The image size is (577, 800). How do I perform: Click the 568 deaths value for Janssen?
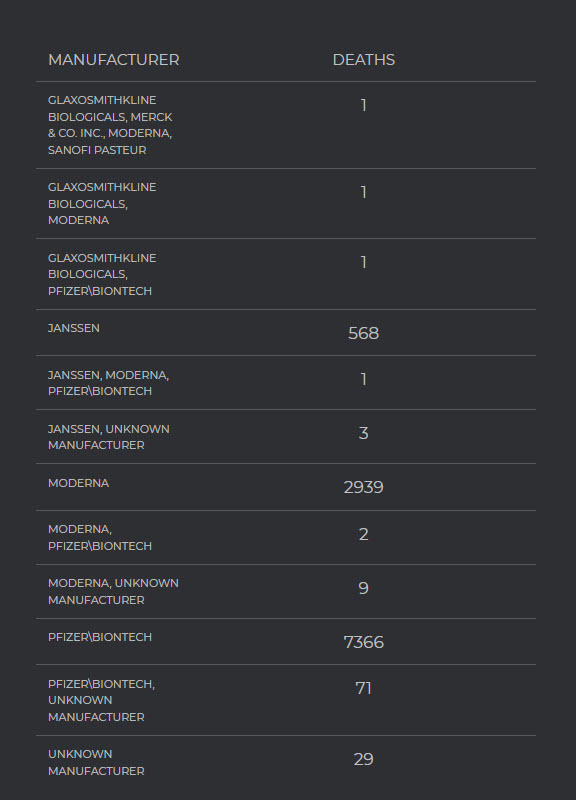[363, 333]
